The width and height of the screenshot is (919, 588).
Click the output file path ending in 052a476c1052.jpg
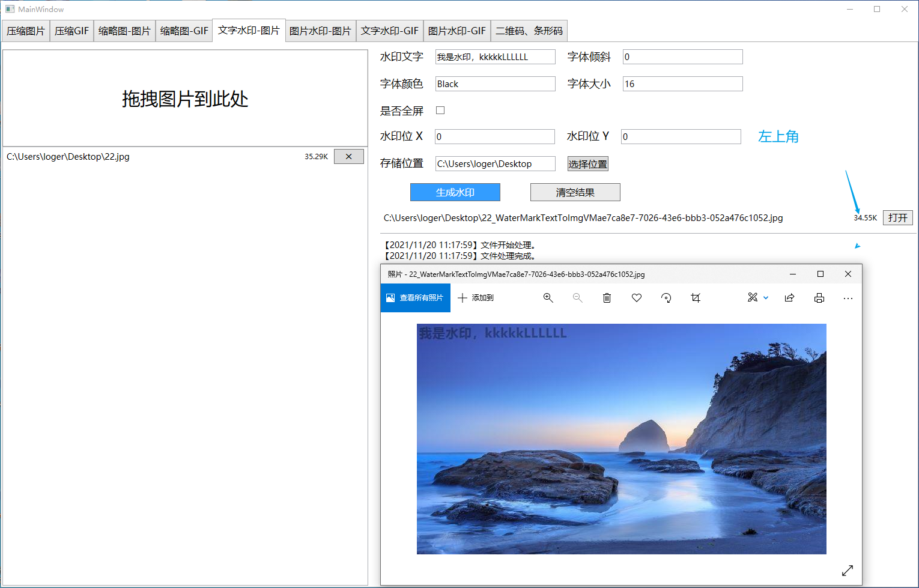pos(583,218)
